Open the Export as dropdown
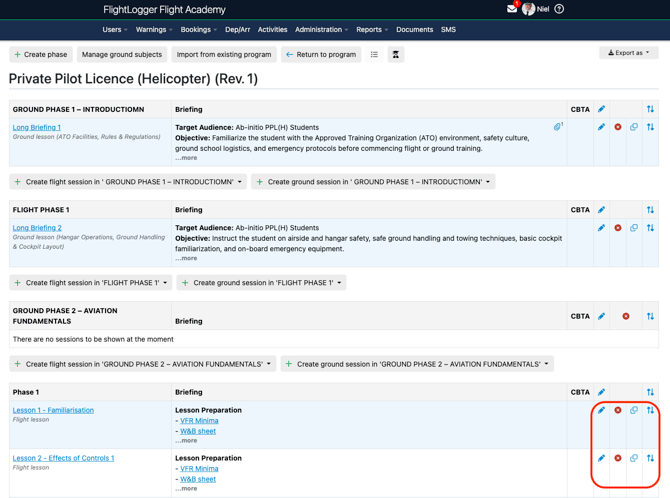Viewport: 670px width, 498px height. point(629,53)
